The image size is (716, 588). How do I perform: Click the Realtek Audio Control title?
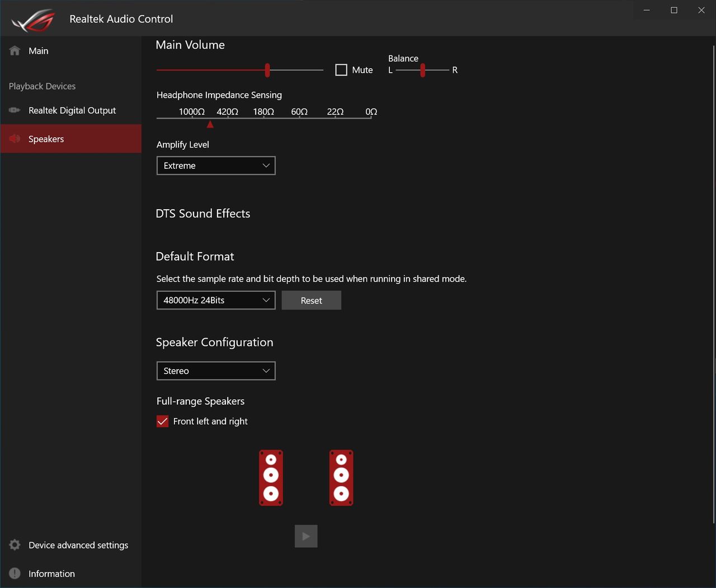point(121,19)
